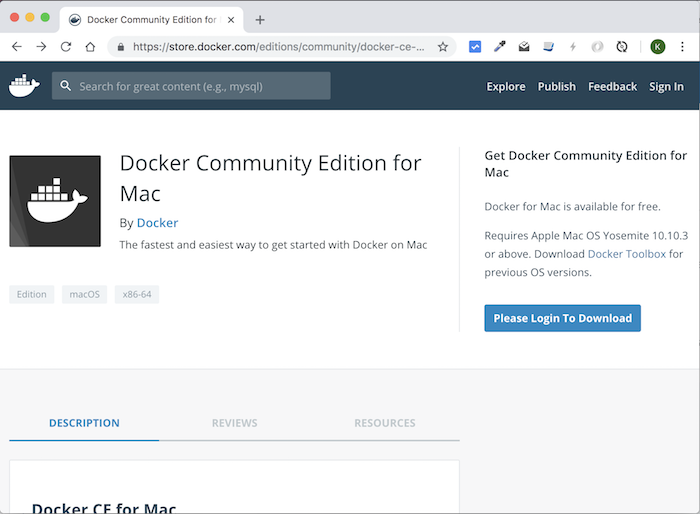This screenshot has height=514, width=700.
Task: Click the Edition tag
Action: coord(32,294)
